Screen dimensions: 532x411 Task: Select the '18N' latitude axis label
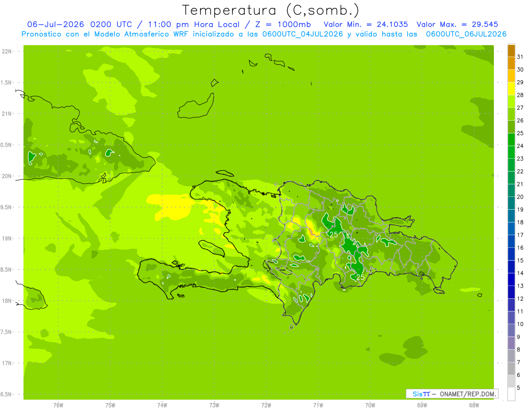pyautogui.click(x=7, y=301)
